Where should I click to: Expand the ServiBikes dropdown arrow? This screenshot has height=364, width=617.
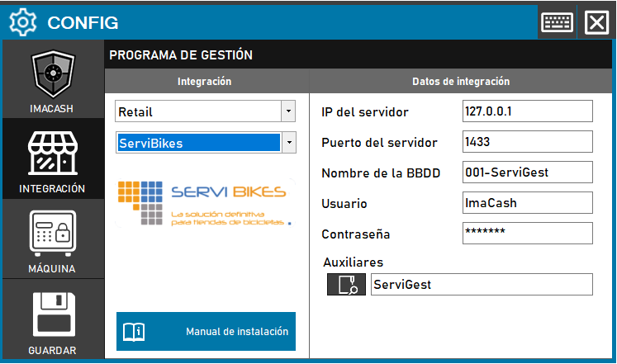click(x=287, y=143)
